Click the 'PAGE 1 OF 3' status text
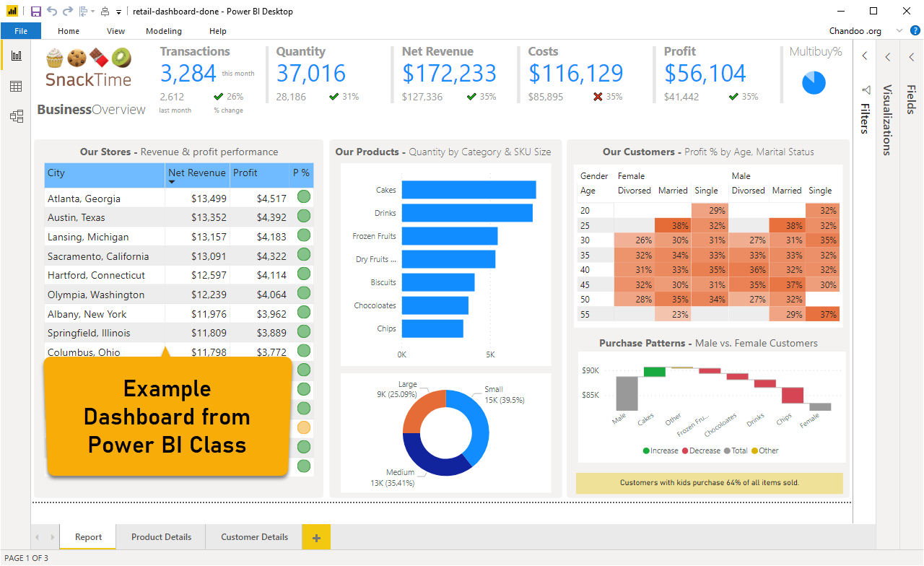 coord(27,558)
